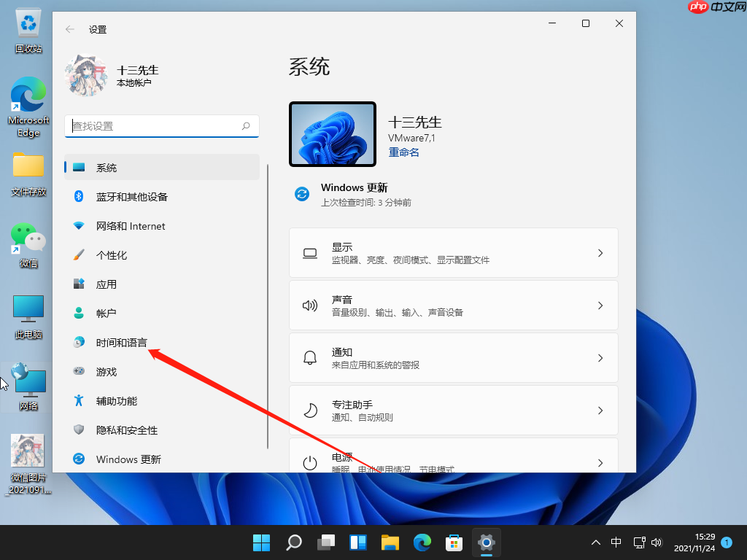The width and height of the screenshot is (747, 560).
Task: Open File Explorer from the taskbar
Action: 390,542
